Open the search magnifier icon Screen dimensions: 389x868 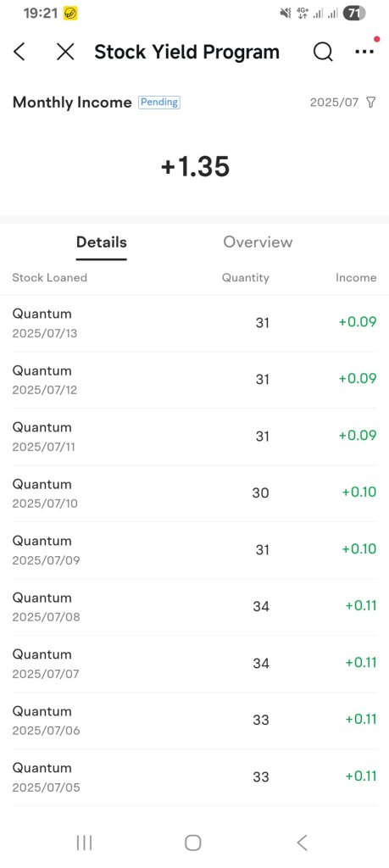pos(323,52)
